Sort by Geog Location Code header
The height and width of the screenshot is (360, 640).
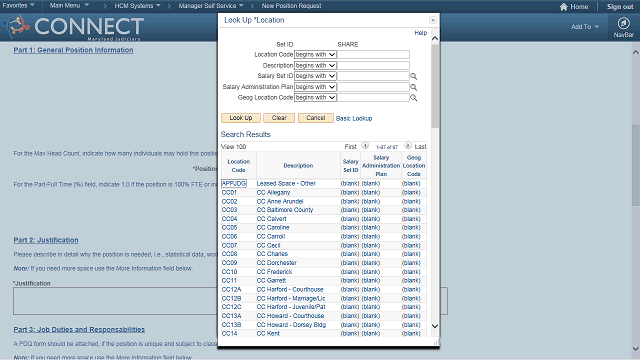pyautogui.click(x=413, y=166)
